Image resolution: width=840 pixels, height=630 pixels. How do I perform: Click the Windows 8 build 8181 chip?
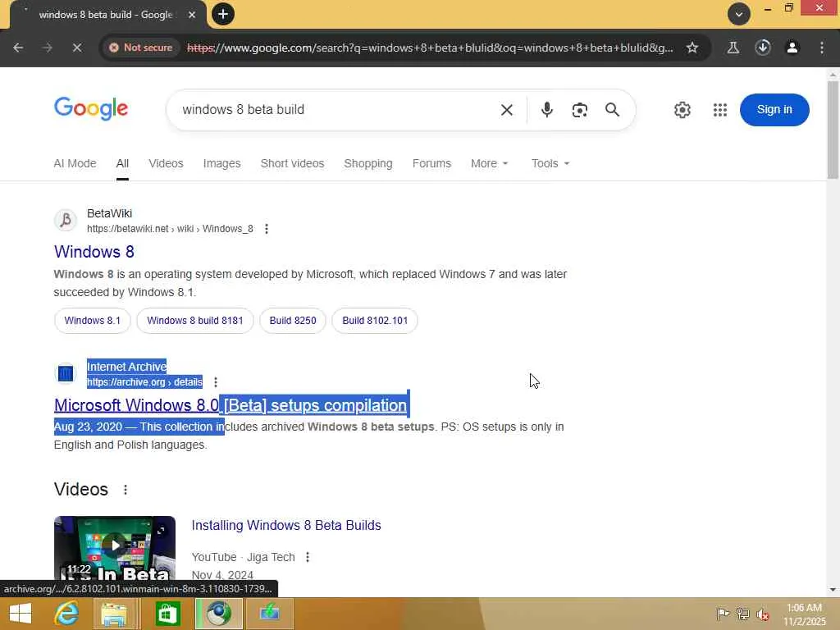point(195,321)
